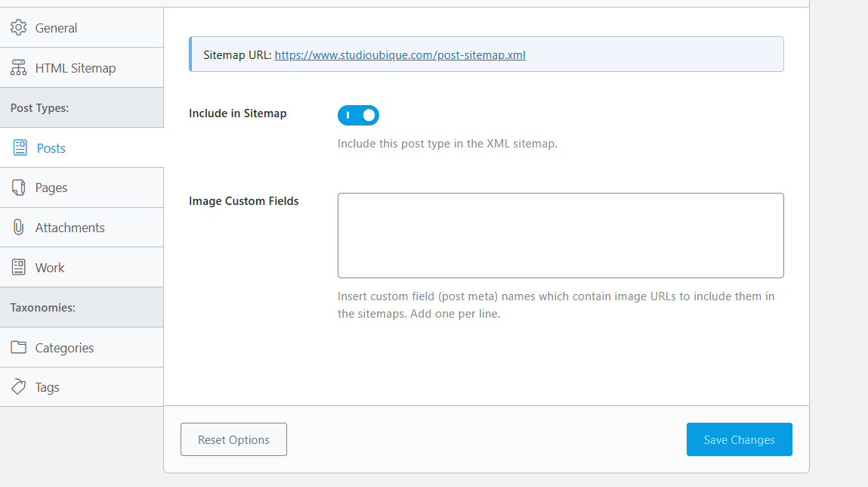The height and width of the screenshot is (487, 868).
Task: Select the Pages tab text
Action: click(x=51, y=188)
